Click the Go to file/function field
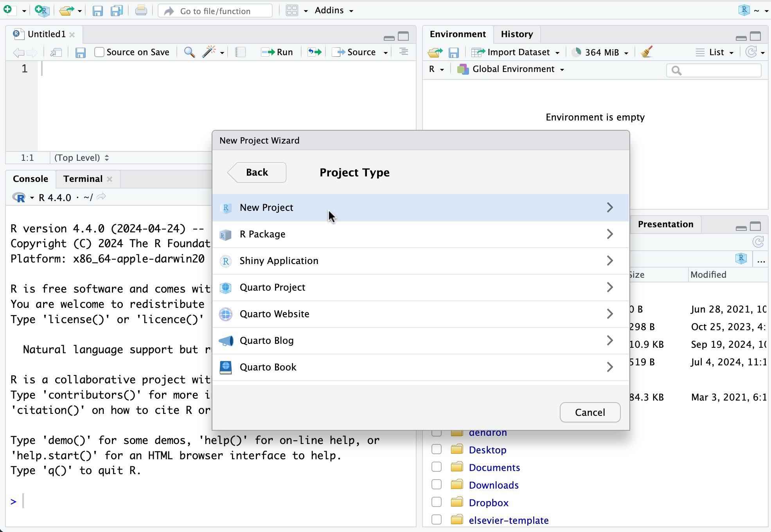The width and height of the screenshot is (771, 532). (215, 11)
